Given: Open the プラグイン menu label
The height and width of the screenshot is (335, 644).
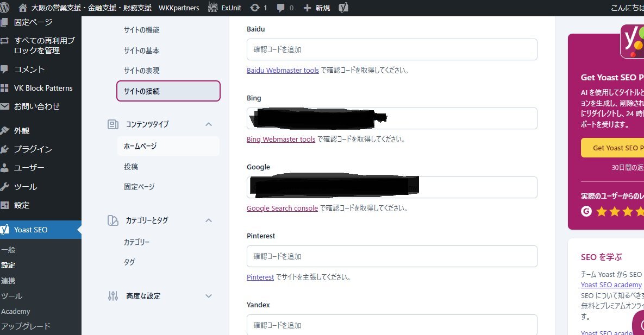Looking at the screenshot, I should [33, 149].
